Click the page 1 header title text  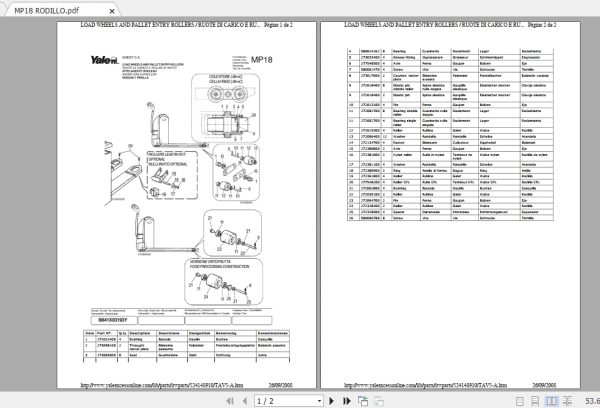click(171, 25)
